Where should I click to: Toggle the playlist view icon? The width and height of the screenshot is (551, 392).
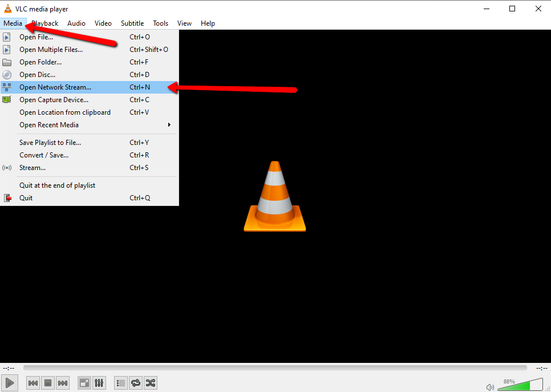[121, 383]
